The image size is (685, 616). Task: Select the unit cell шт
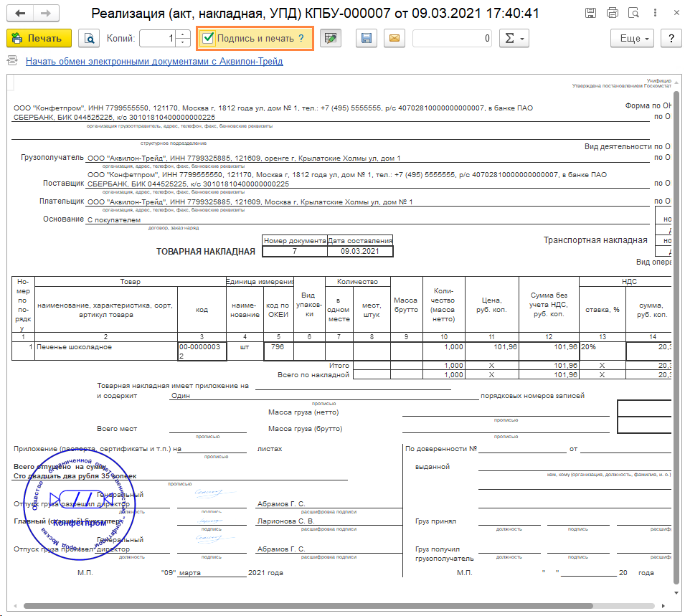[245, 351]
